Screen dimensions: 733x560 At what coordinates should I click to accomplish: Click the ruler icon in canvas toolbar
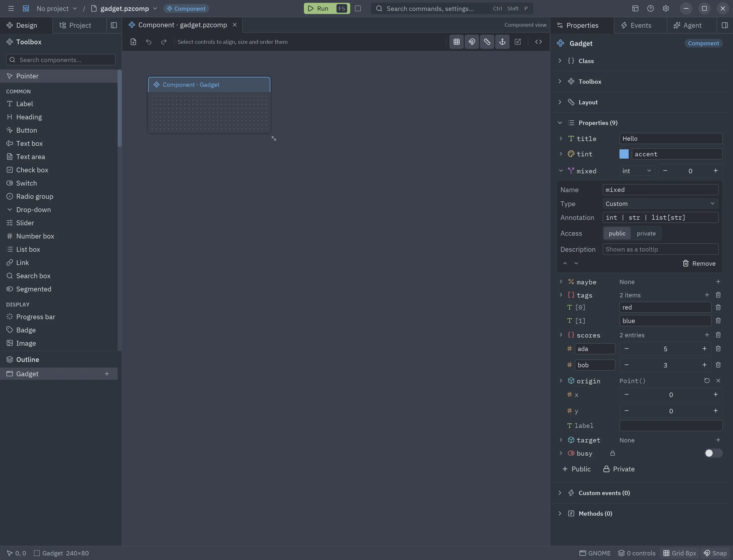487,42
